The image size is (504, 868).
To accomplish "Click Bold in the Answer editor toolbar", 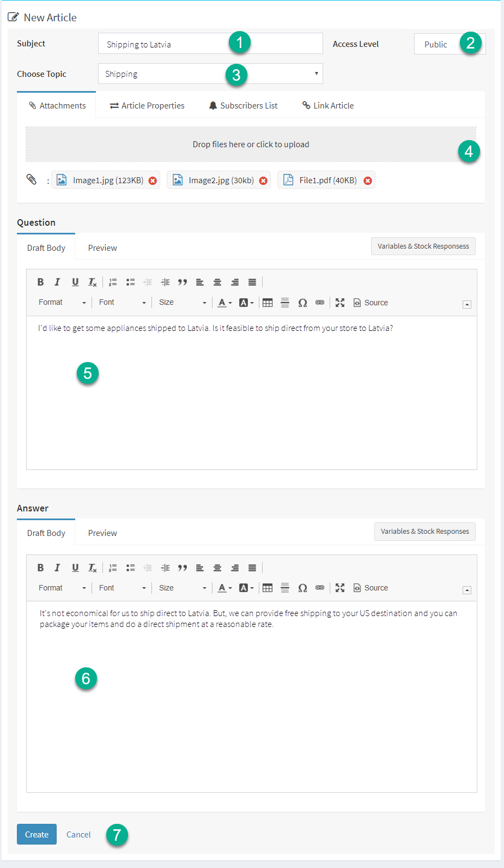I will click(40, 568).
